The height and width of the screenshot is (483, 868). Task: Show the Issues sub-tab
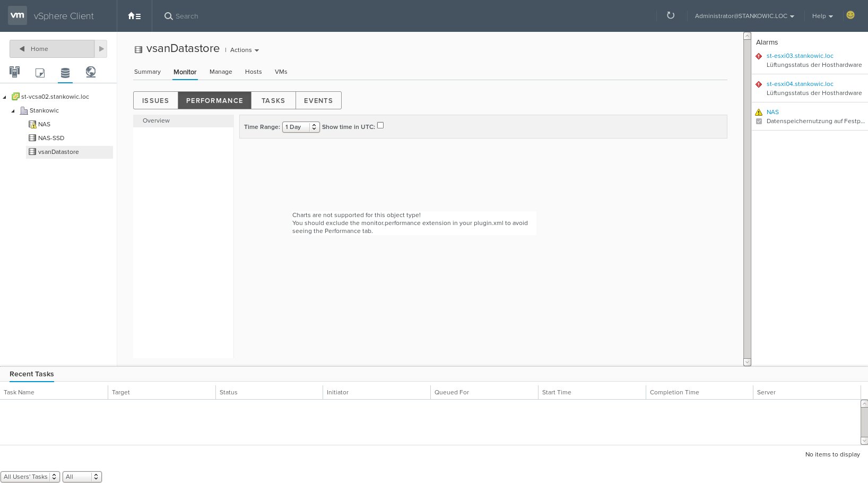155,100
